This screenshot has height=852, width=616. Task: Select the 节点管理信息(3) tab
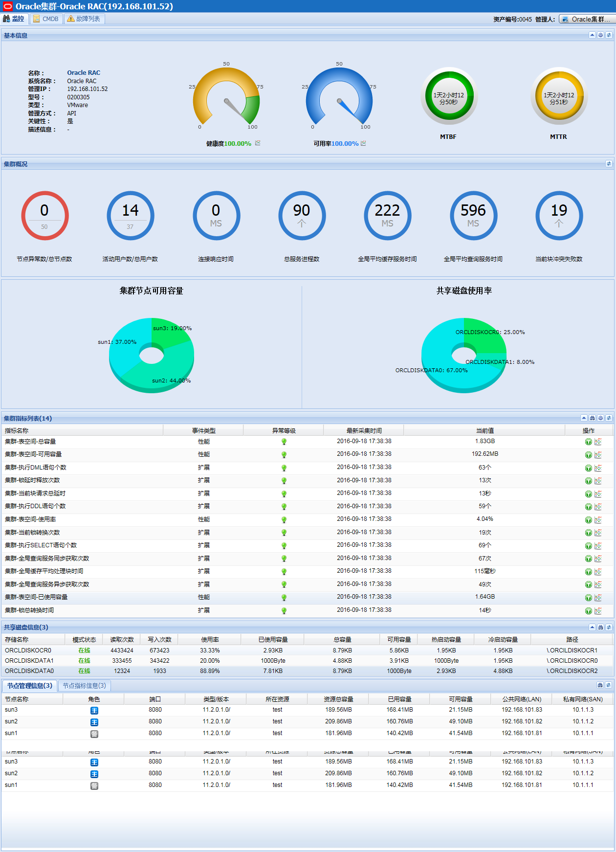coord(30,686)
